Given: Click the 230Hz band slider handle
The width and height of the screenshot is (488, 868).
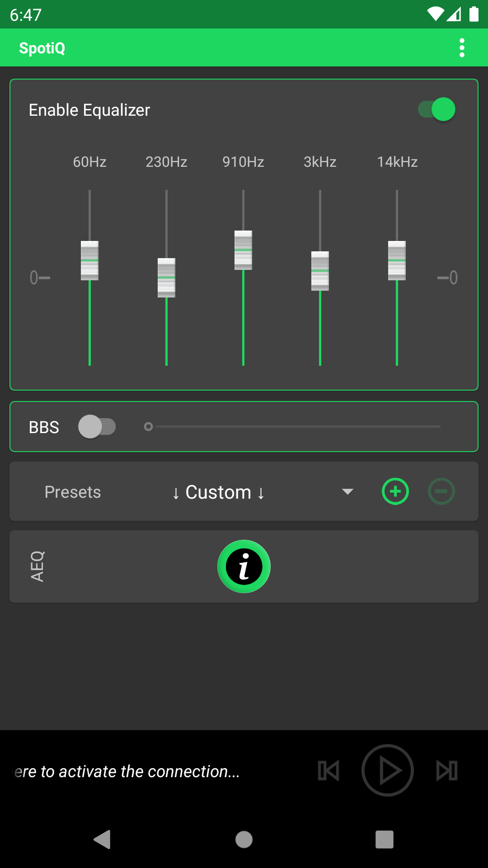Looking at the screenshot, I should pos(166,278).
